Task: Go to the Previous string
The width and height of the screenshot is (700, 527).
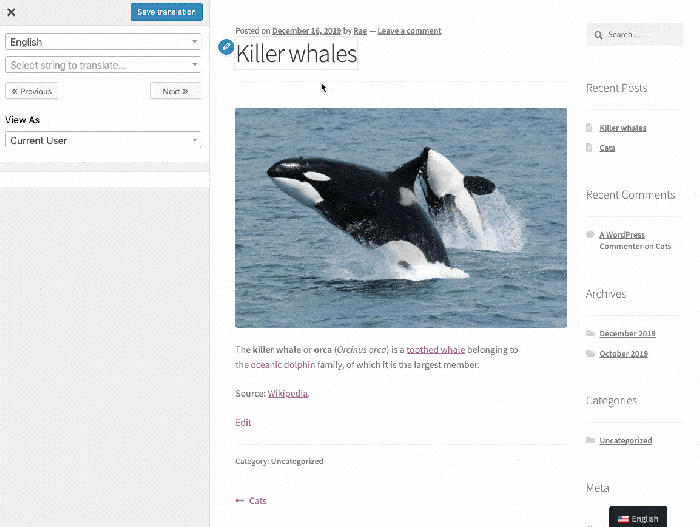Action: [31, 91]
